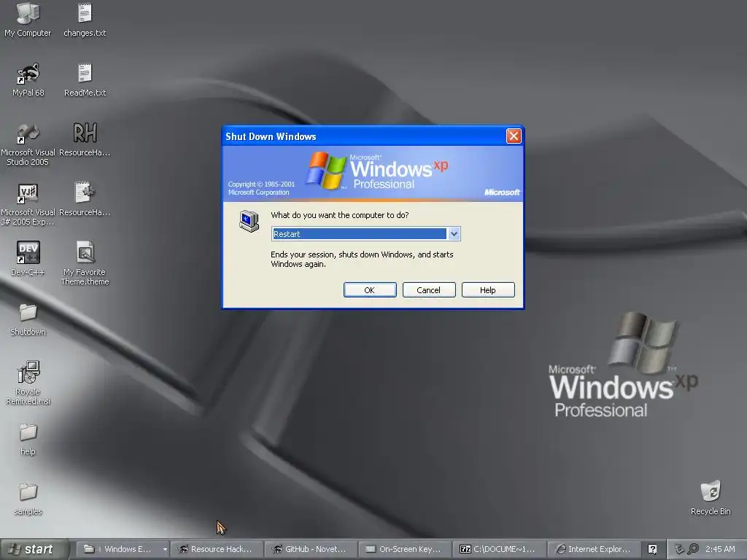Click the Help button in the dialog
This screenshot has width=747, height=560.
tap(488, 290)
